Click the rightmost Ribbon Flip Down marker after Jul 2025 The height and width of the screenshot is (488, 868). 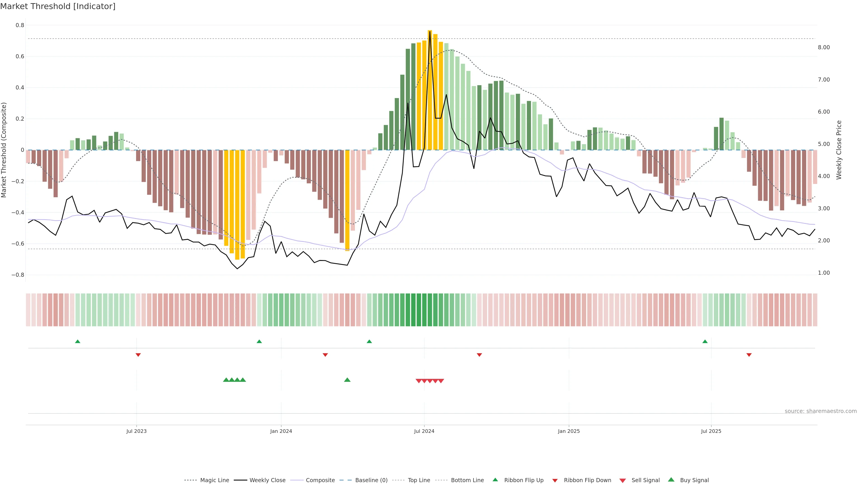(x=749, y=355)
